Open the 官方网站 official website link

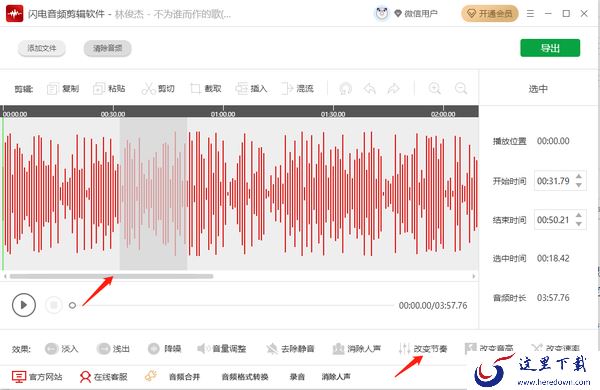(x=37, y=377)
